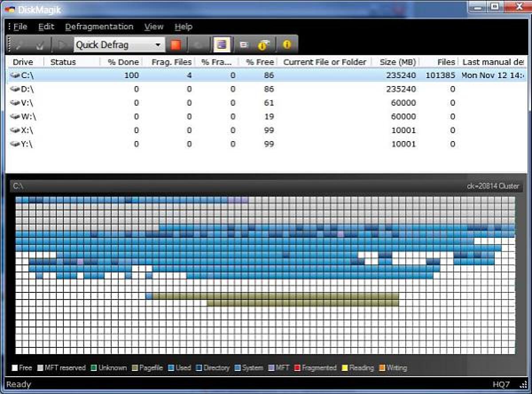The image size is (532, 394).
Task: Open the View menu
Action: [x=153, y=27]
